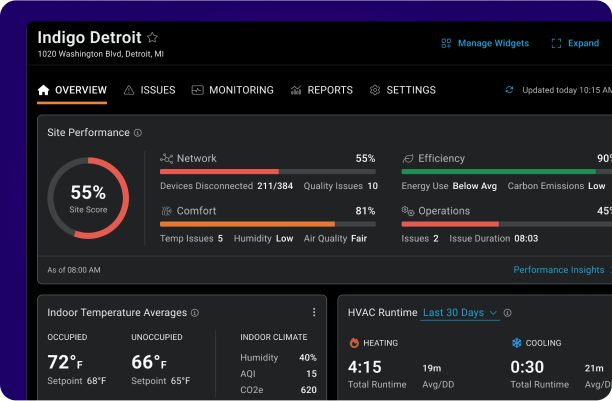Click the Heating flame icon
612x401 pixels.
[x=354, y=343]
